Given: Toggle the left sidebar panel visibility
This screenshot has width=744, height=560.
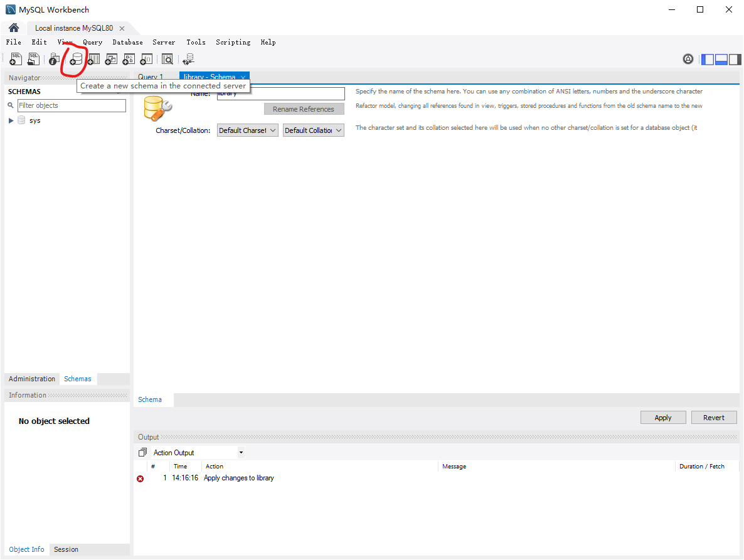Looking at the screenshot, I should 708,60.
